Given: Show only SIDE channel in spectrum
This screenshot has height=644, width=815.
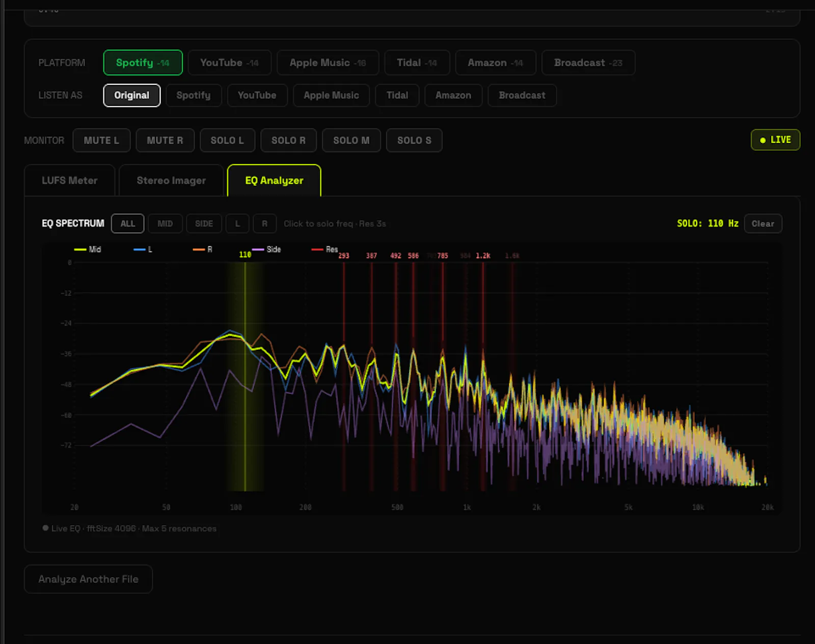Looking at the screenshot, I should 204,223.
